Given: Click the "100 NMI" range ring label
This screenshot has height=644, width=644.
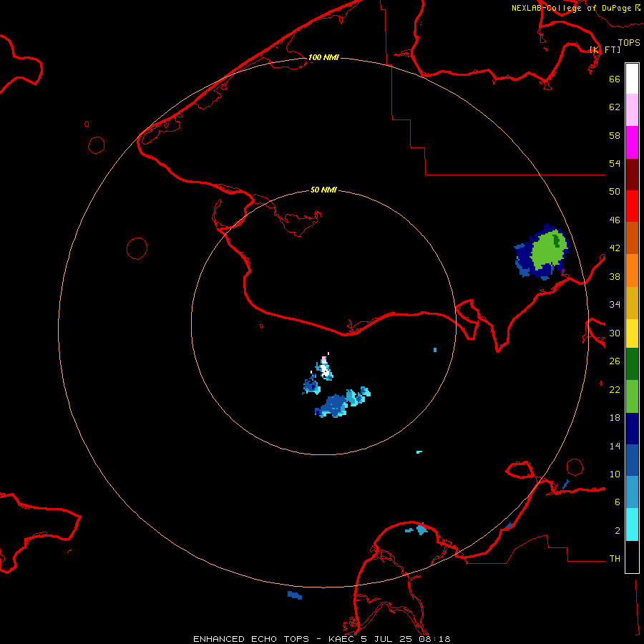Looking at the screenshot, I should (x=323, y=57).
